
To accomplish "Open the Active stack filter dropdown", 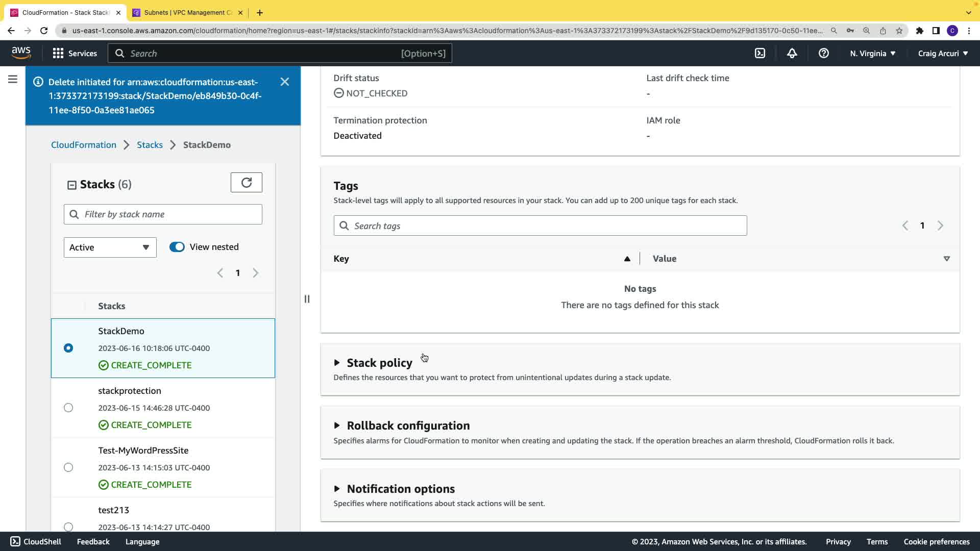I will pyautogui.click(x=110, y=247).
